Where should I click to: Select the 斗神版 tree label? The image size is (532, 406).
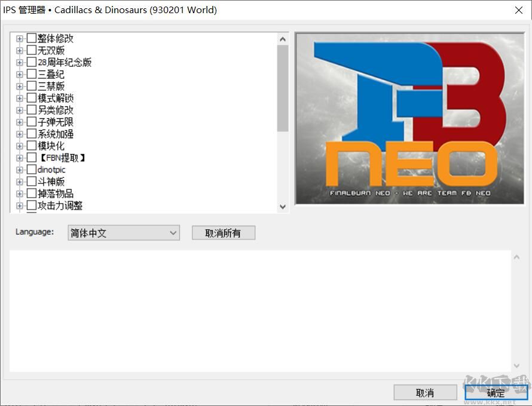click(51, 182)
